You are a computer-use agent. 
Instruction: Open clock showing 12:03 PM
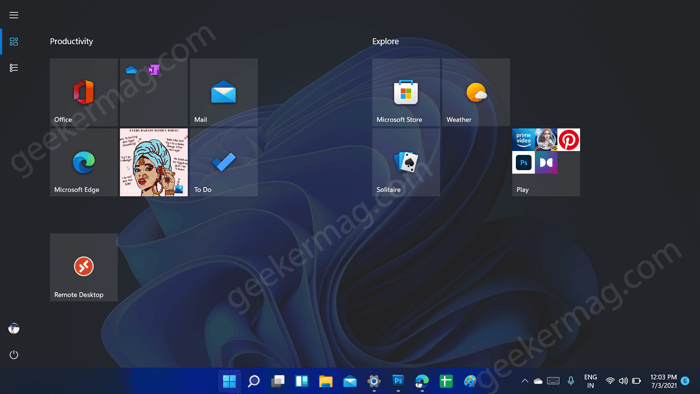coord(664,381)
